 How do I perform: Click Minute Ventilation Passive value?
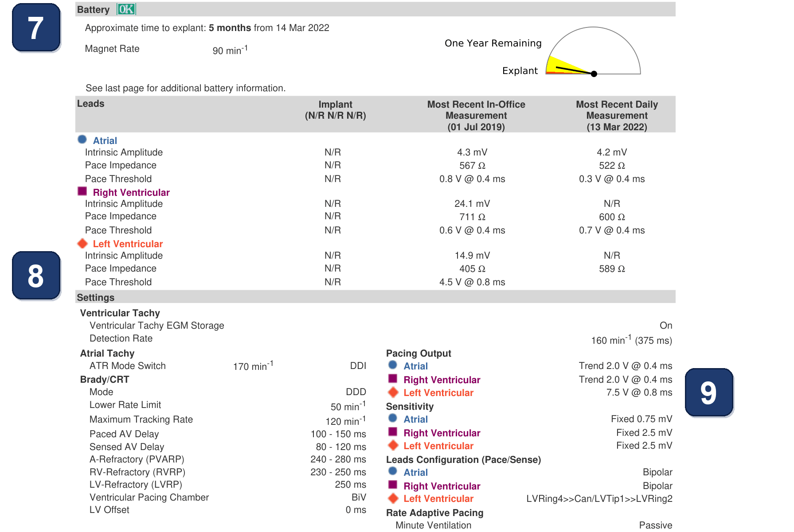(x=656, y=525)
